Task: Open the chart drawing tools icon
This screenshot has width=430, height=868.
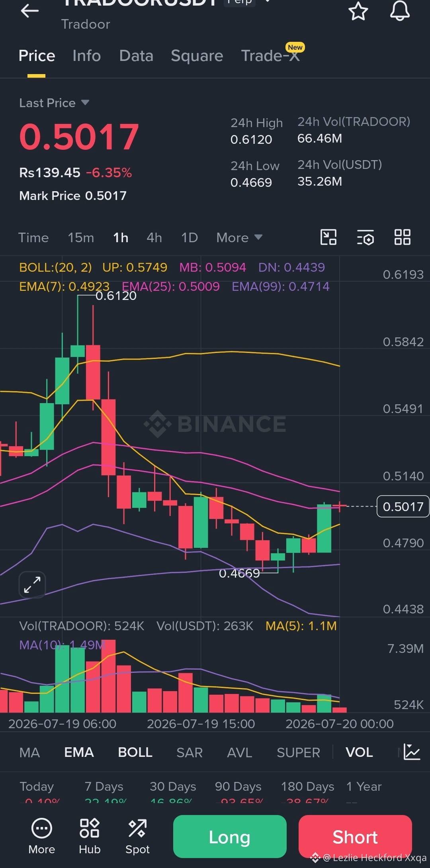Action: 328,237
